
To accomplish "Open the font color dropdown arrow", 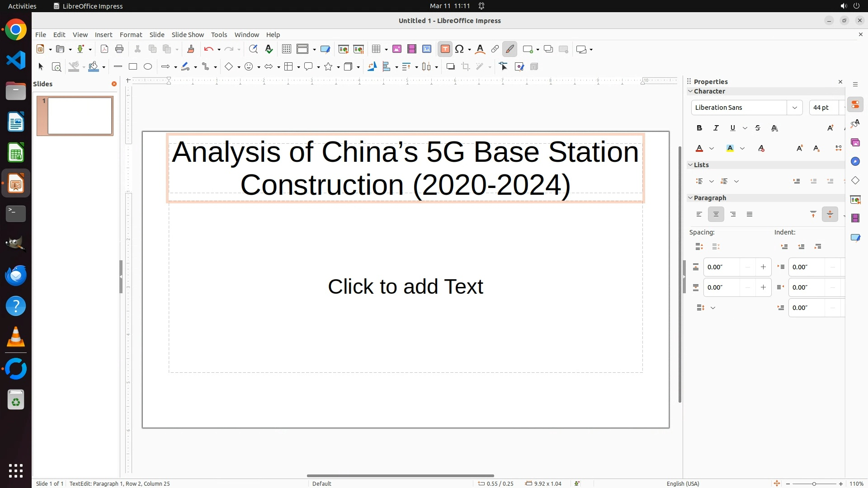I will [712, 149].
